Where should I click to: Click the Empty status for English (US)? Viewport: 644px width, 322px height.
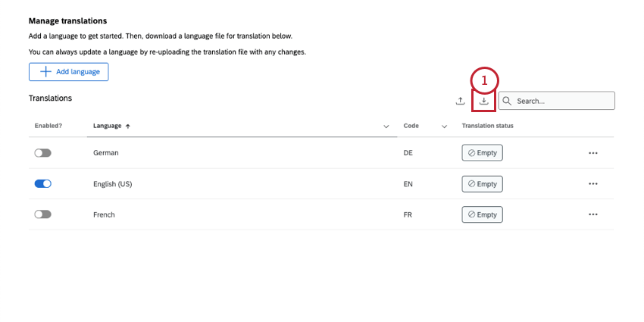click(x=482, y=184)
